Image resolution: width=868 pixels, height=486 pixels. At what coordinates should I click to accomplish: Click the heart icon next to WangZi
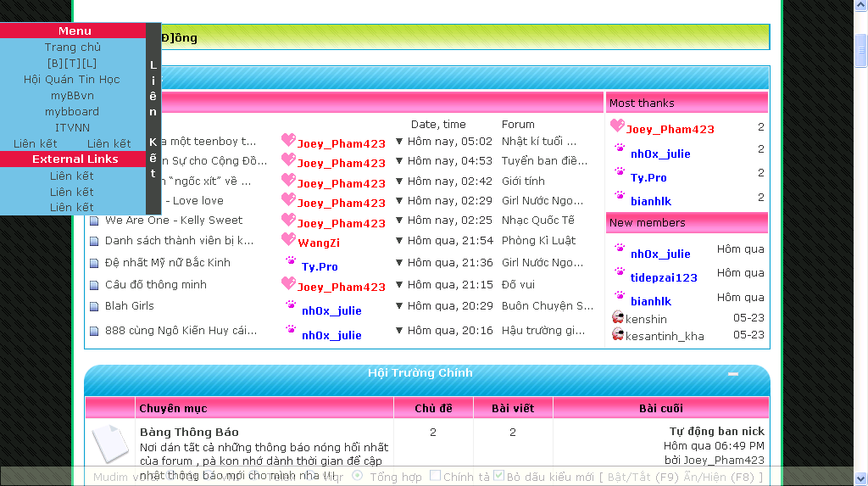288,240
